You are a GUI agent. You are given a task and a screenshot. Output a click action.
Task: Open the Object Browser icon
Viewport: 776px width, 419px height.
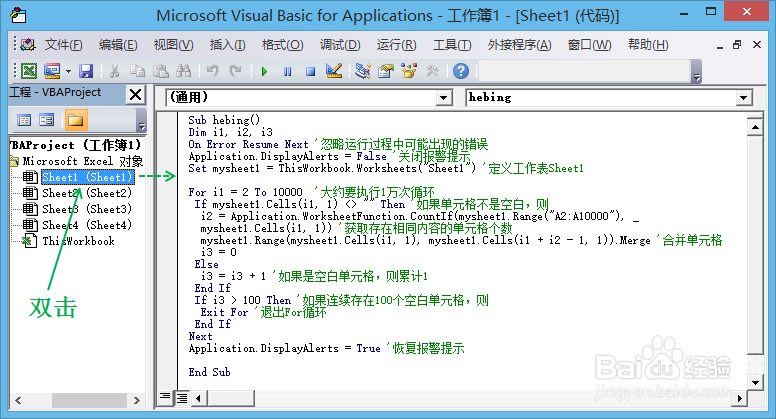409,71
